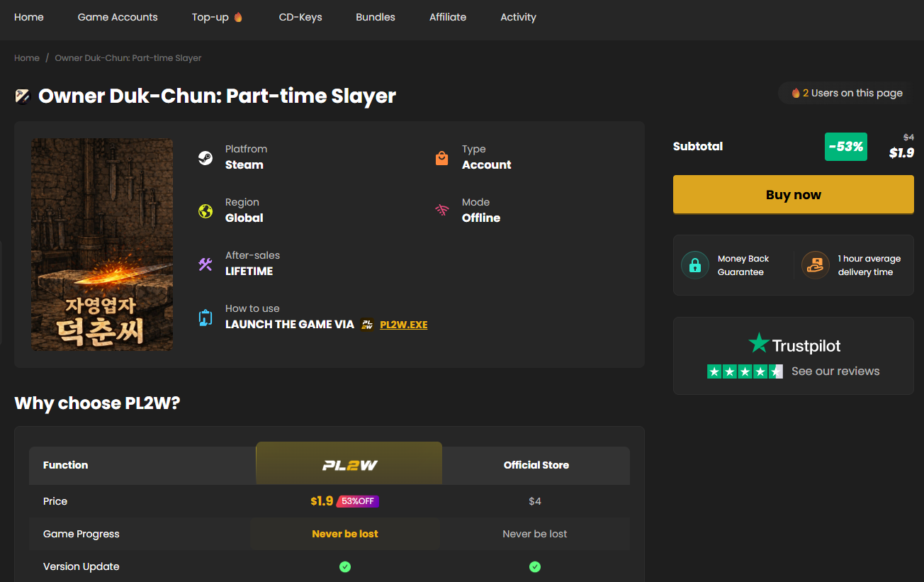Image resolution: width=924 pixels, height=582 pixels.
Task: Click the Official Store $4 price cell
Action: pyautogui.click(x=535, y=501)
